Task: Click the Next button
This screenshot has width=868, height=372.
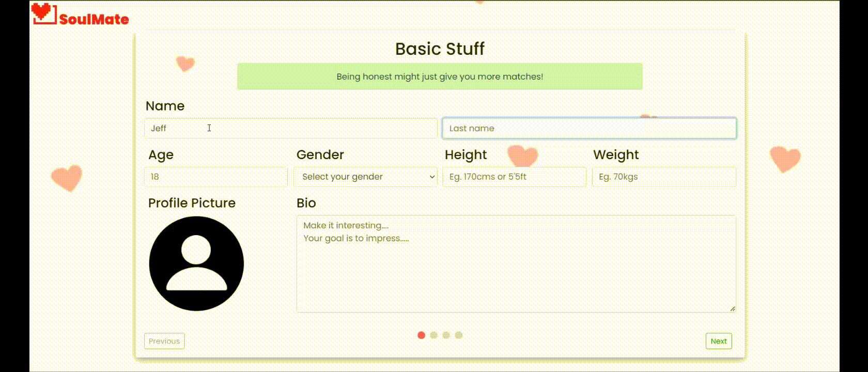Action: pyautogui.click(x=718, y=341)
